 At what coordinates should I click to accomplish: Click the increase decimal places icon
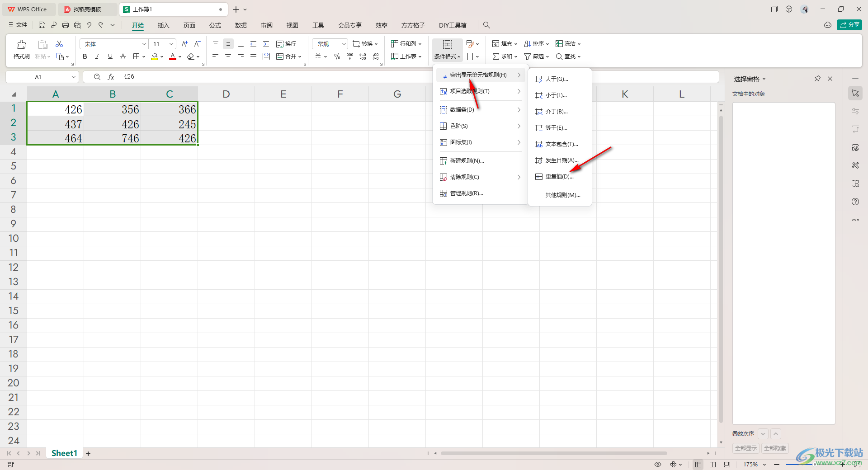(x=363, y=56)
